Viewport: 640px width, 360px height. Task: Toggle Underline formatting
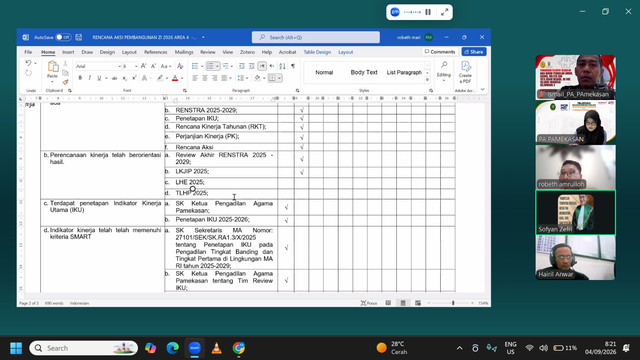coord(99,78)
